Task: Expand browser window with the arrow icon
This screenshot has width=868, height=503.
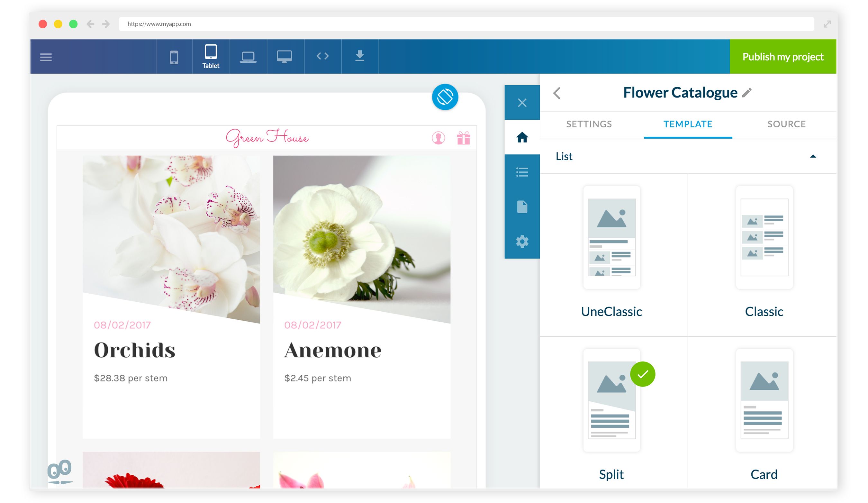Action: pos(827,24)
